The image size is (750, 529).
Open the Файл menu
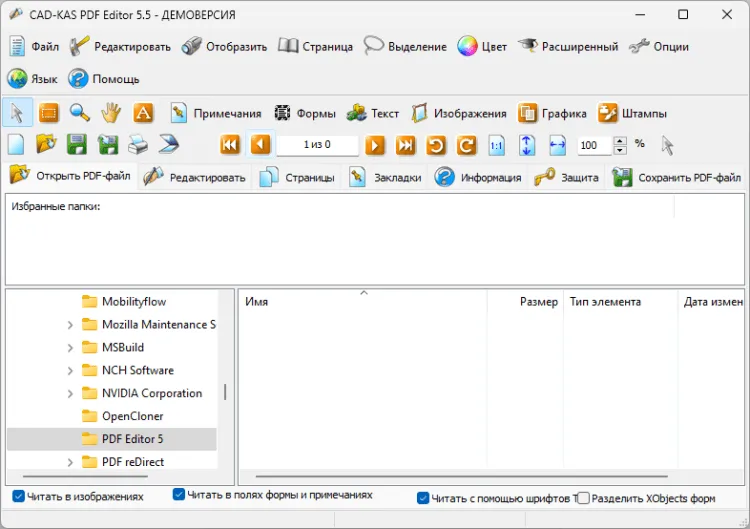pos(33,46)
